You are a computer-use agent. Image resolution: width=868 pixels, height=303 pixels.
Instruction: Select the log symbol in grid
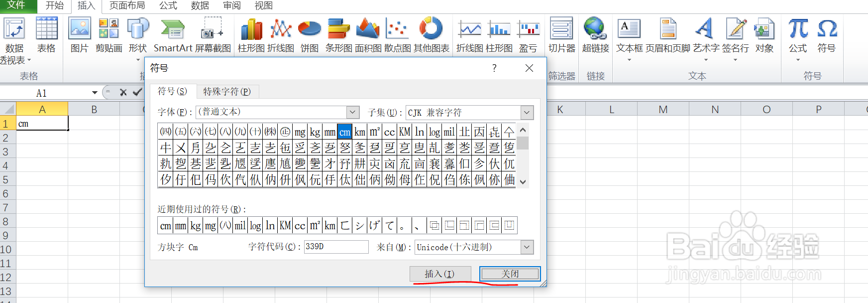(434, 132)
